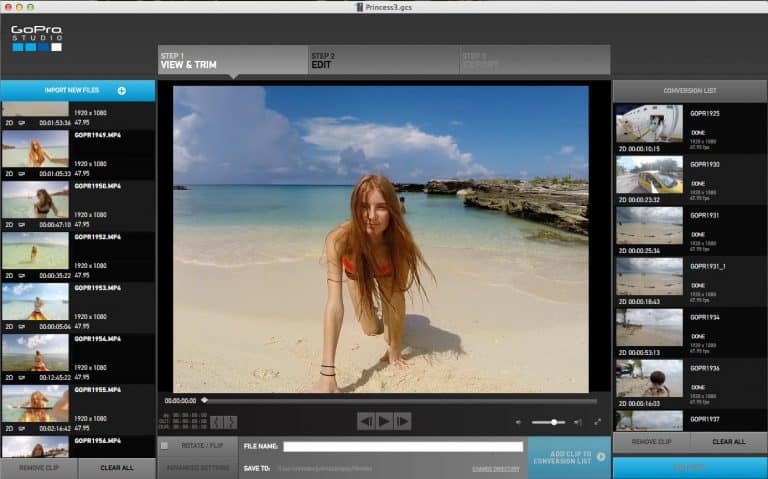Click Clear All under the conversion list
Image resolution: width=768 pixels, height=479 pixels.
click(x=728, y=442)
